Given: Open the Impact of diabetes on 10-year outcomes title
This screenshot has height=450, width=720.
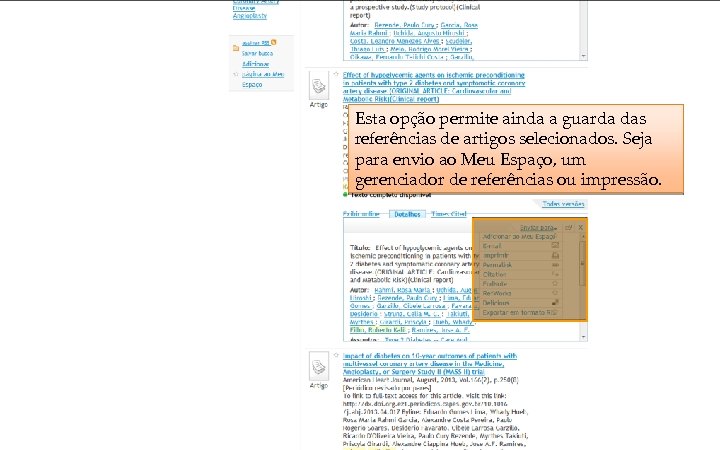Looking at the screenshot, I should click(x=430, y=364).
